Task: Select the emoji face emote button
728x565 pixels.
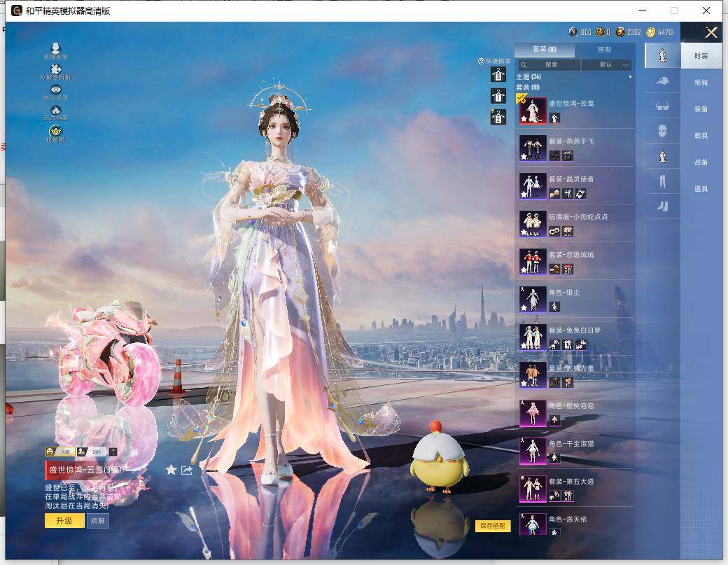Action: pos(59,452)
